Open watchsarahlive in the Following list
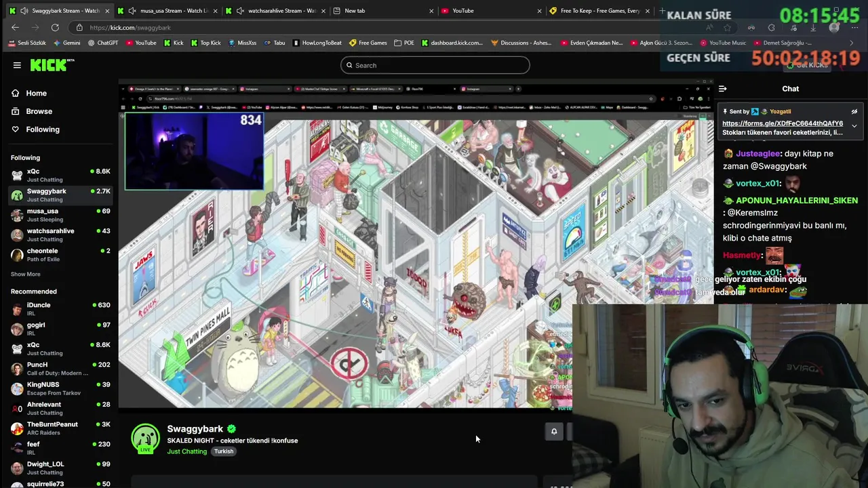The height and width of the screenshot is (488, 868). (60, 235)
